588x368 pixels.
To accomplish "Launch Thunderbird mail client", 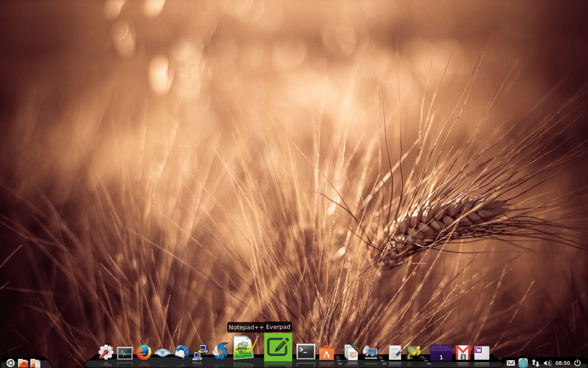I will click(181, 352).
